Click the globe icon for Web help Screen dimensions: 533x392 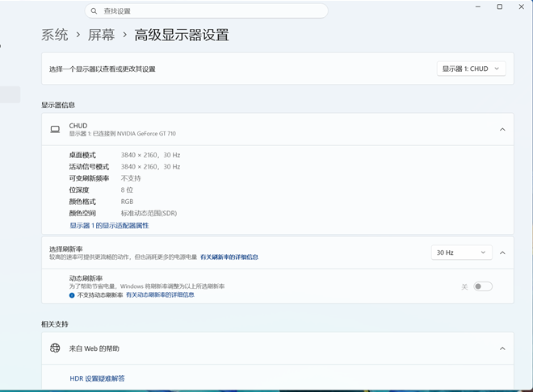pos(55,348)
